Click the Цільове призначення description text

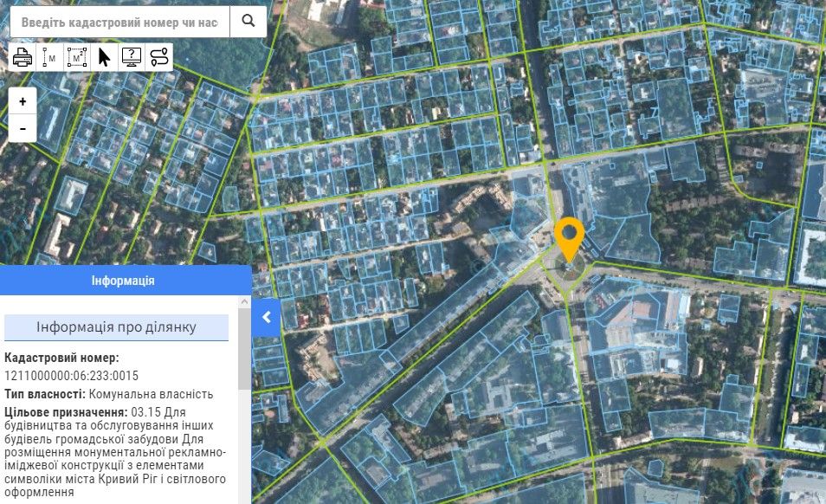[x=115, y=451]
